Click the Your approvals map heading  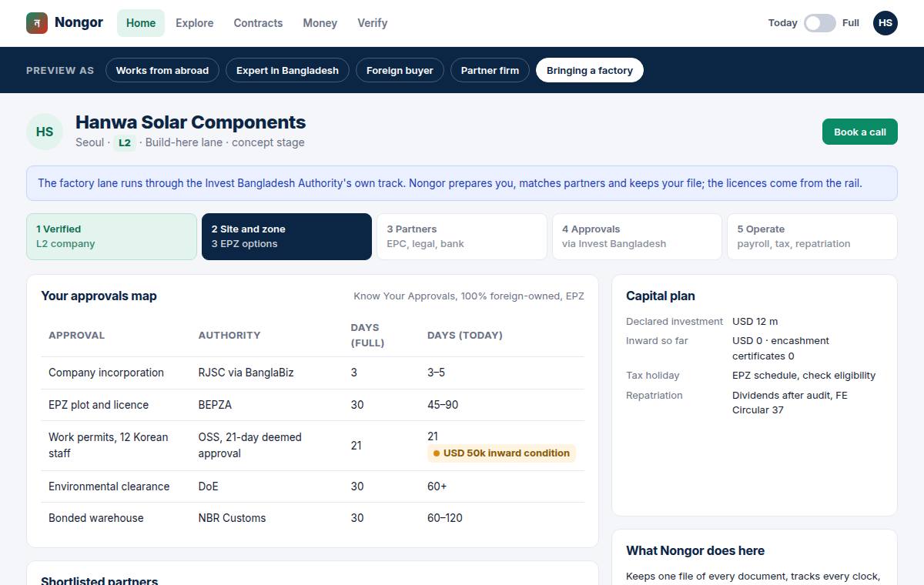[x=99, y=296]
